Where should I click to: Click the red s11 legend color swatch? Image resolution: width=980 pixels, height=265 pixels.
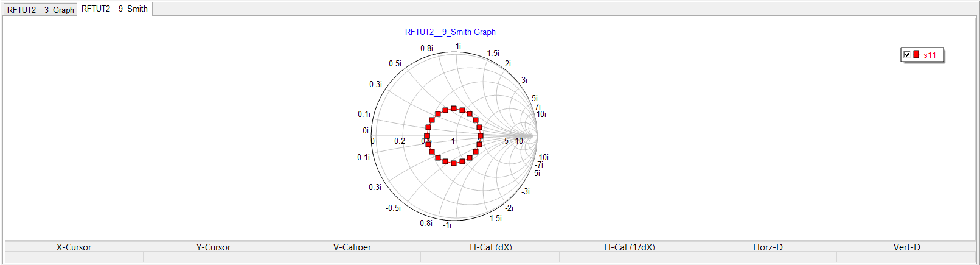[916, 54]
